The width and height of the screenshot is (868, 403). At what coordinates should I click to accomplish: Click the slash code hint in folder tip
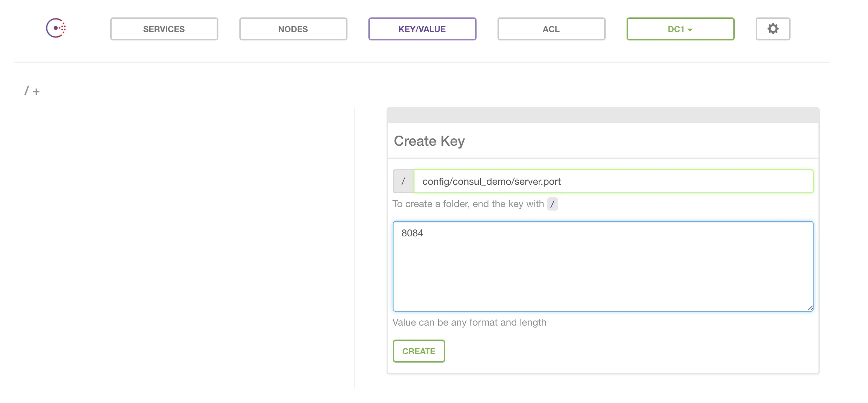pyautogui.click(x=552, y=204)
